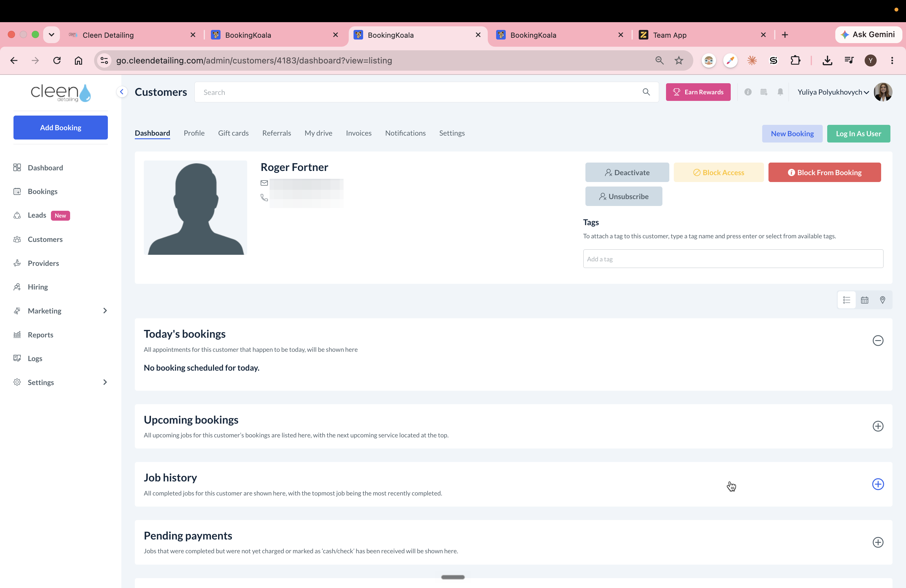This screenshot has width=906, height=588.
Task: Switch bookings to map pin view
Action: pos(882,300)
